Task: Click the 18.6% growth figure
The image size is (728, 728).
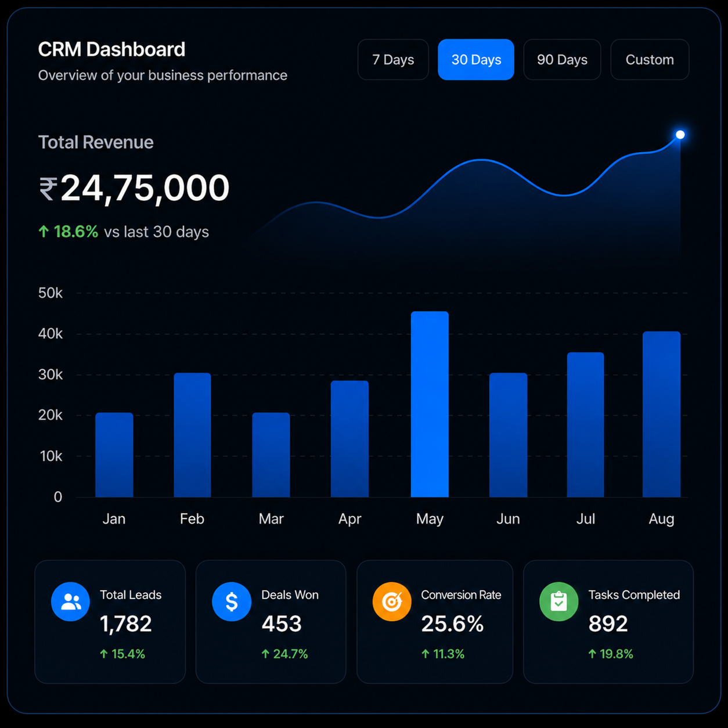Action: [x=76, y=232]
